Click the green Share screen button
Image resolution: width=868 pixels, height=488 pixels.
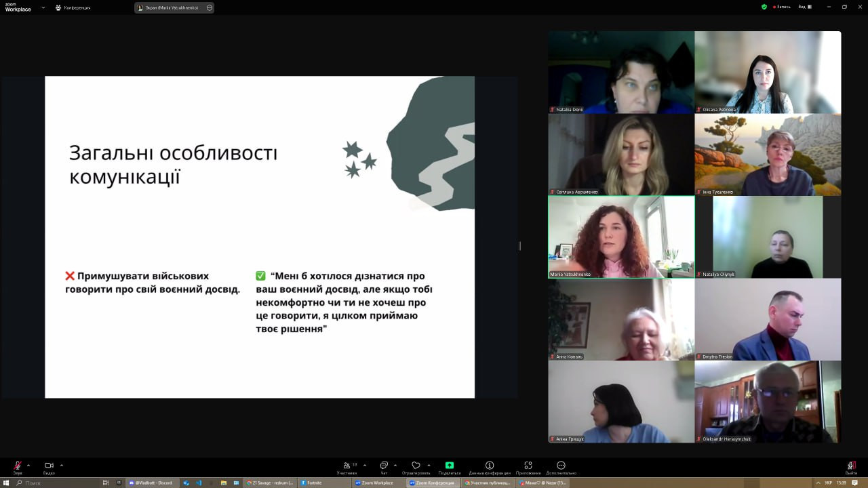point(449,466)
